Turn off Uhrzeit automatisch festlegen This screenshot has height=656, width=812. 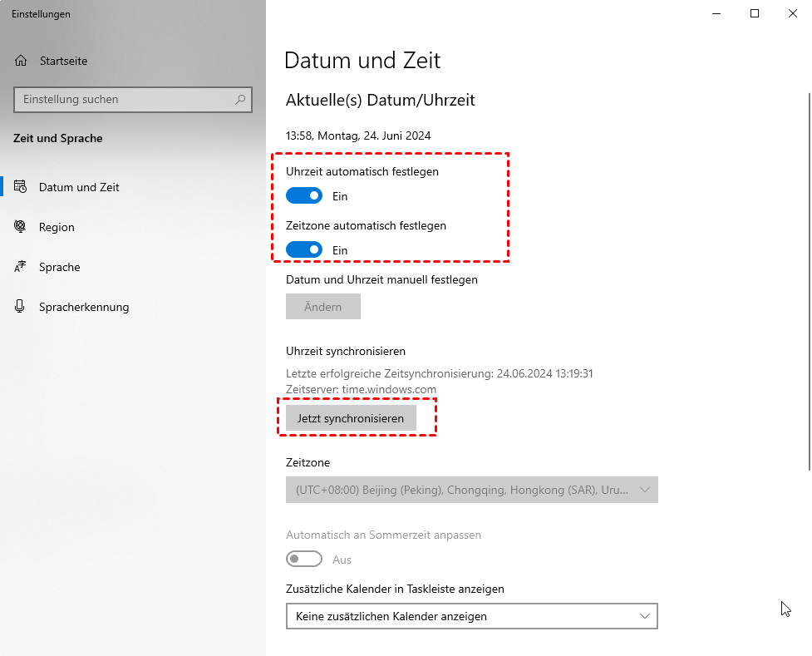click(303, 196)
